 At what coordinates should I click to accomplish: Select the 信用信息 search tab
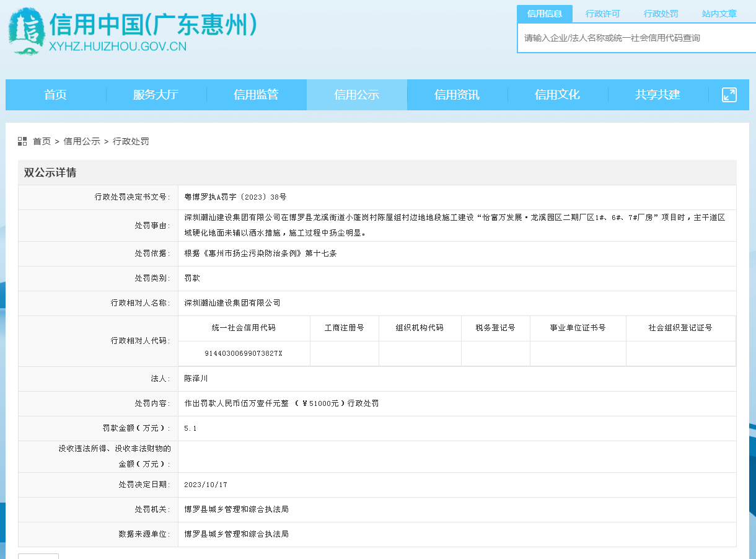(x=545, y=14)
